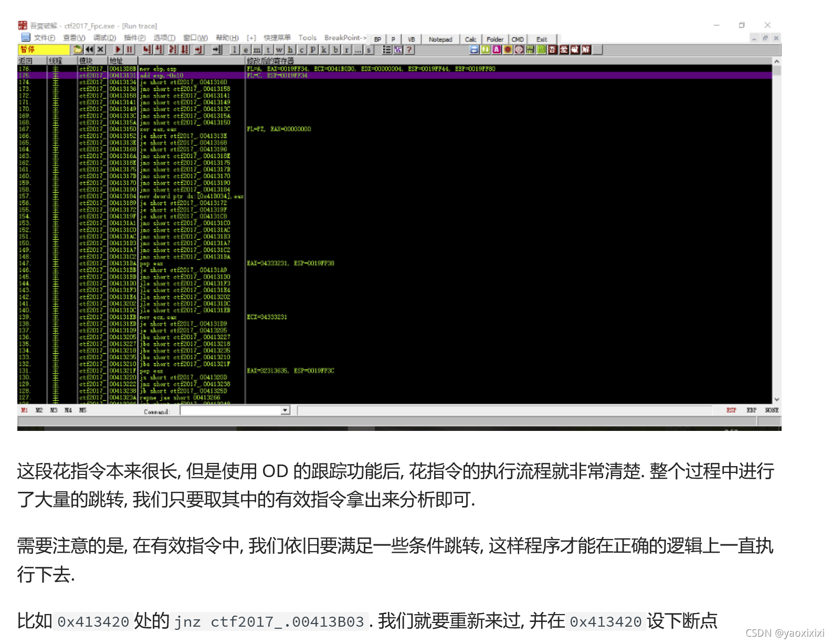Open the Log window with the 'l' button

(x=234, y=49)
